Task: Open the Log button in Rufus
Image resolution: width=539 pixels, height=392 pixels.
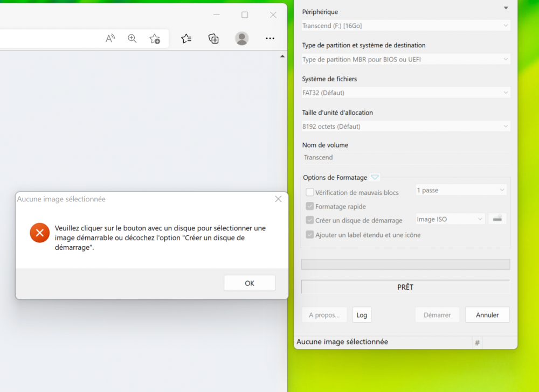Action: 362,315
